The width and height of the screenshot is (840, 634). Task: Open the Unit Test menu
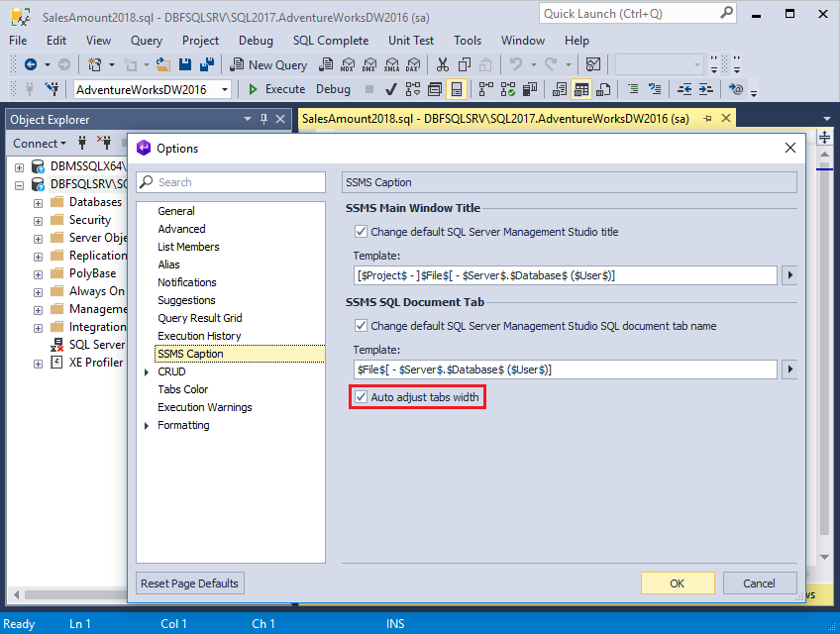click(x=411, y=41)
